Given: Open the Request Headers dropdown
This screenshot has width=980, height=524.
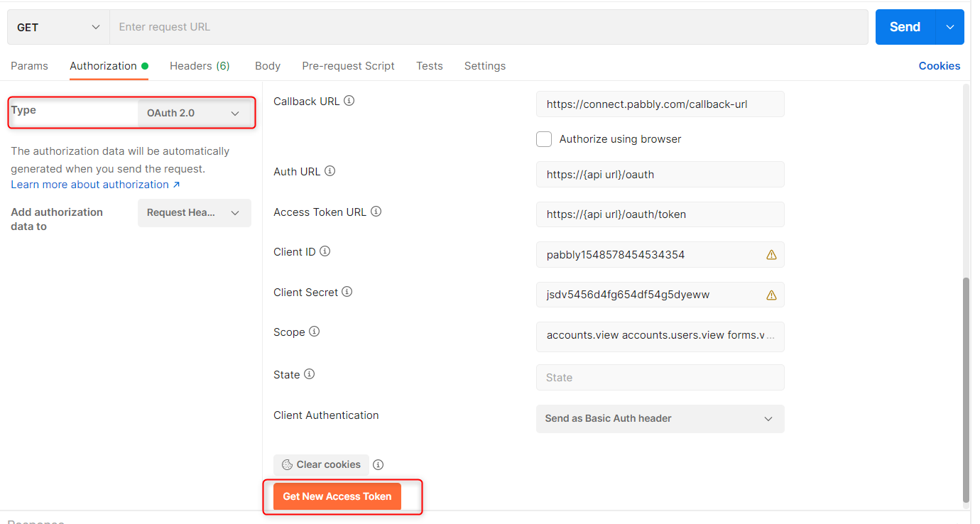Looking at the screenshot, I should tap(194, 212).
